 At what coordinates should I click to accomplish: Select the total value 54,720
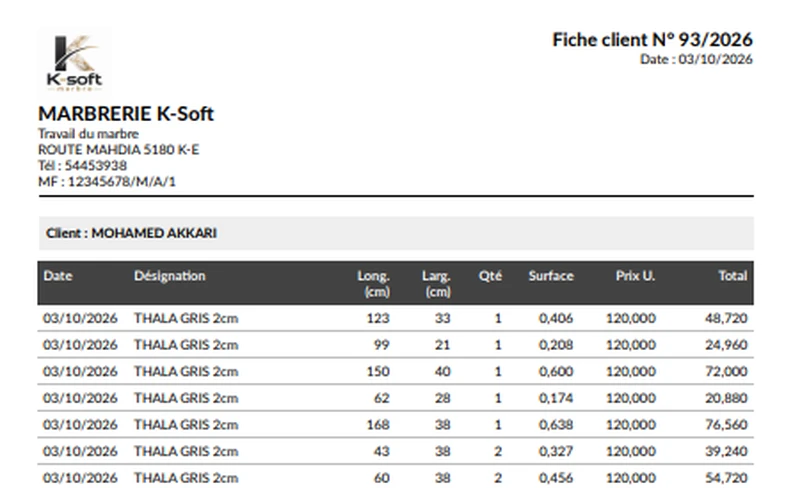[726, 478]
